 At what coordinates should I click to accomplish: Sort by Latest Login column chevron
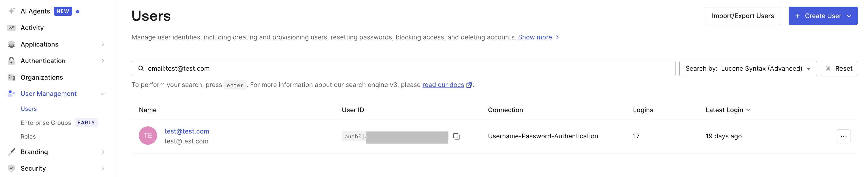[748, 110]
